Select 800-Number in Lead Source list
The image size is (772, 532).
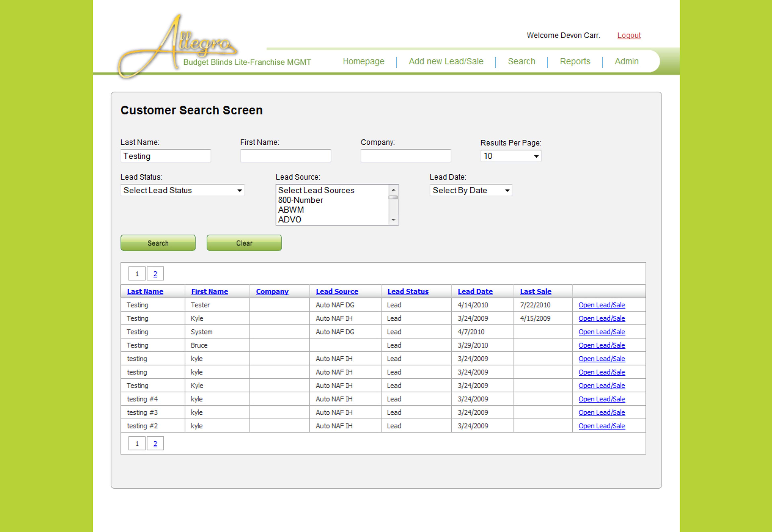click(x=301, y=200)
